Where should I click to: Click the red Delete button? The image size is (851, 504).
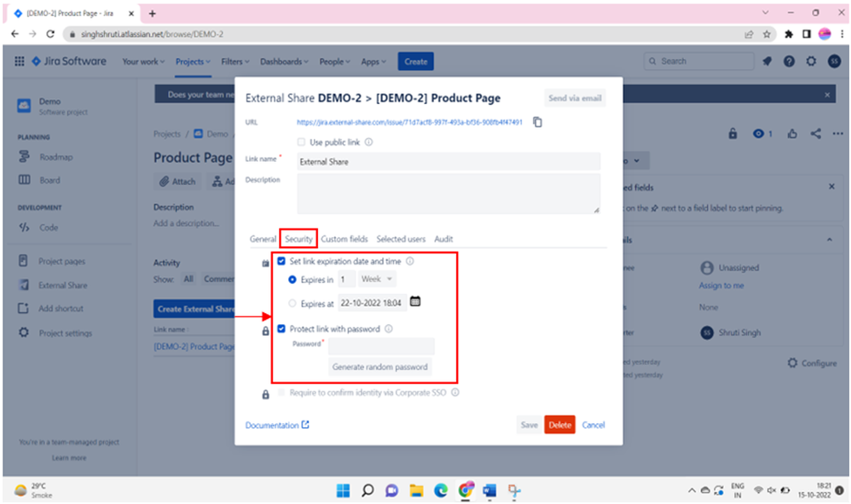tap(559, 425)
